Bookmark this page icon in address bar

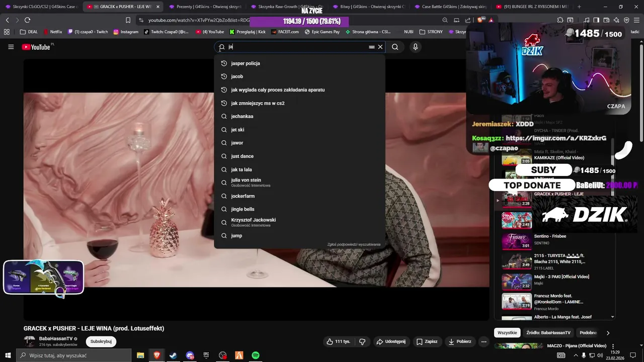(128, 20)
